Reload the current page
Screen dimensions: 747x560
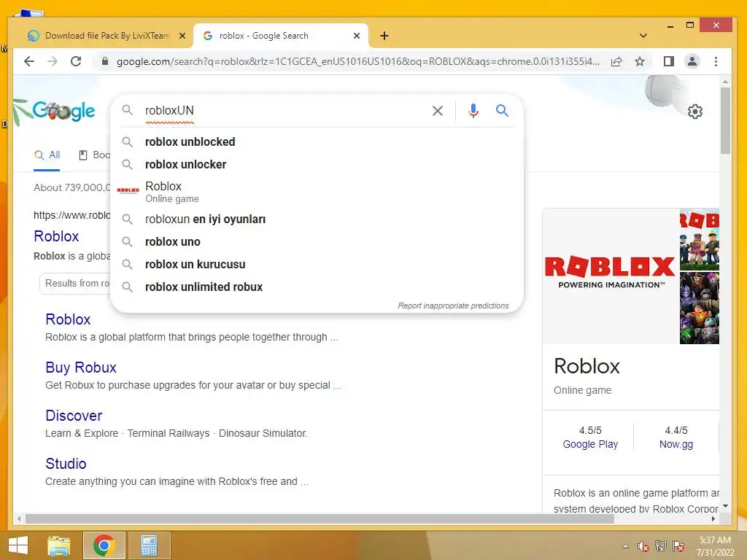pos(76,61)
